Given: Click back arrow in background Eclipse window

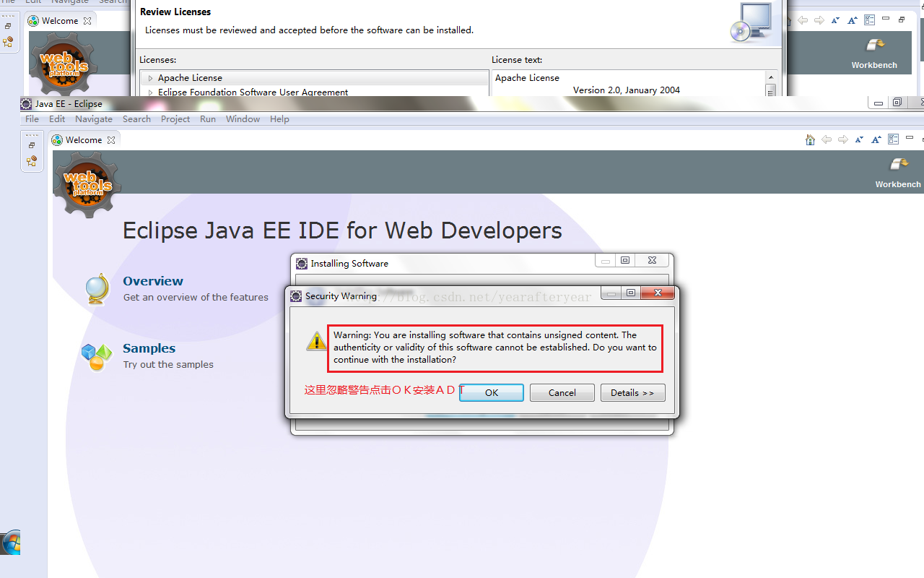Looking at the screenshot, I should (x=802, y=20).
